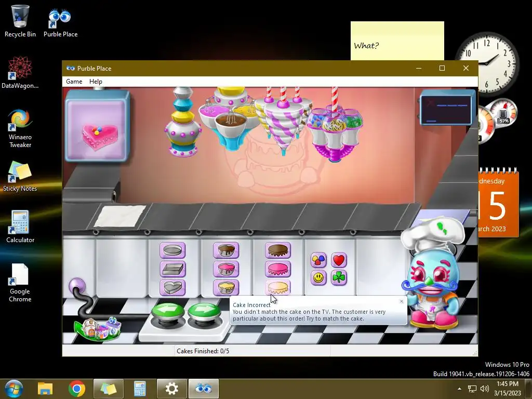Pick the pink icing button
Screen dimensions: 532x399
[x=278, y=269]
